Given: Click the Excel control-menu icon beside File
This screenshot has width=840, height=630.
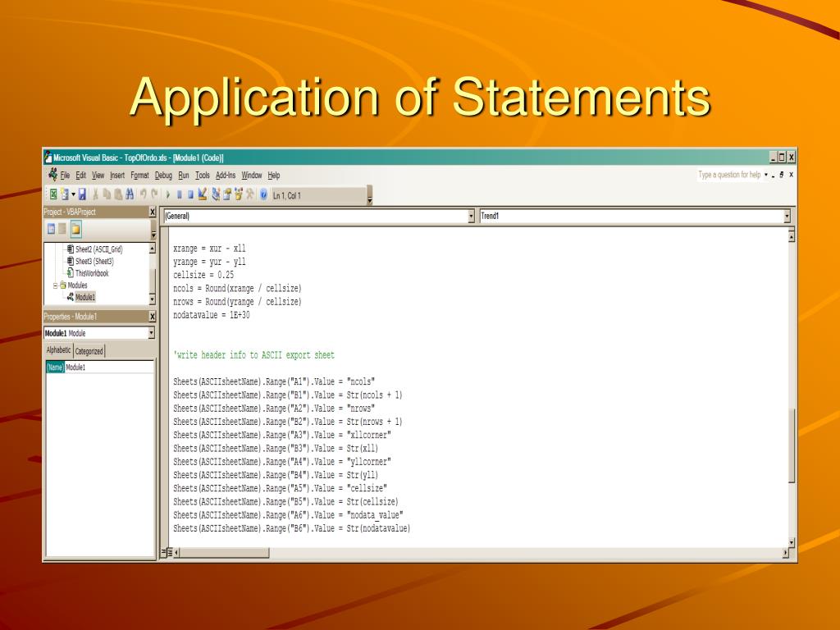Looking at the screenshot, I should pyautogui.click(x=52, y=174).
